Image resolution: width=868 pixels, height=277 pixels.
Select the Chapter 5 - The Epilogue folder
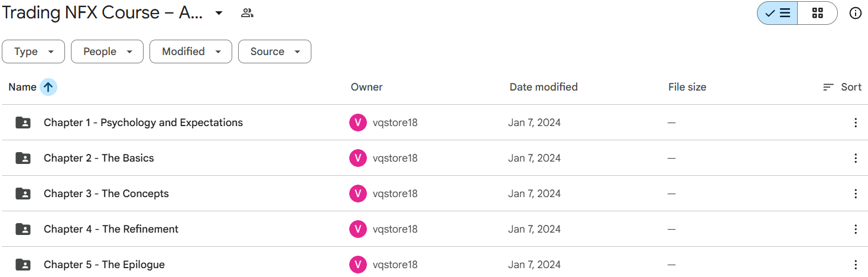[x=435, y=263]
